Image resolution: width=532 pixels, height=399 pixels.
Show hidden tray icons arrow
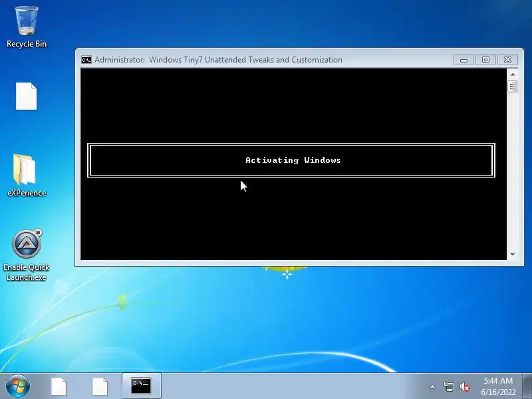coord(432,386)
